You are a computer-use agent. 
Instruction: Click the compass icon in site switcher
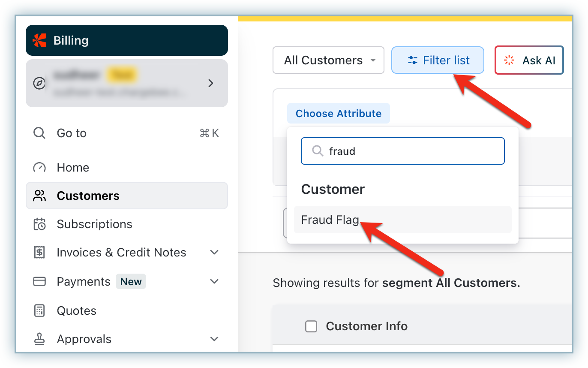pos(39,83)
